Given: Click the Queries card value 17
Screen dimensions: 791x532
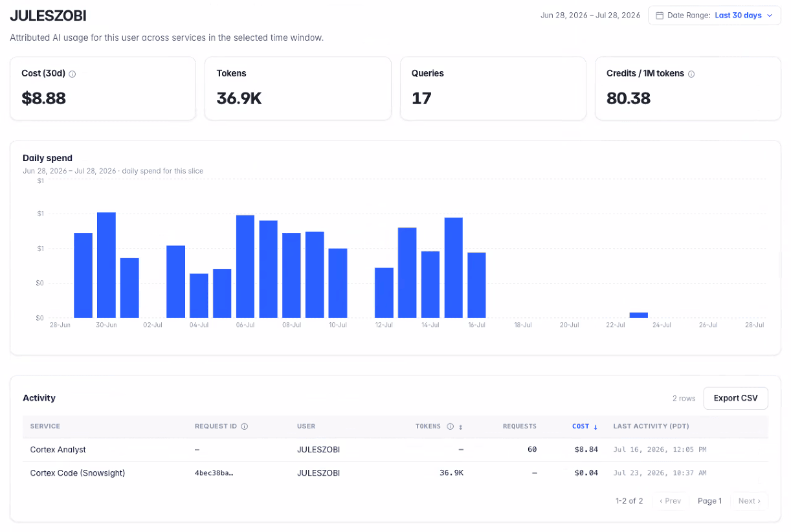Looking at the screenshot, I should (421, 98).
